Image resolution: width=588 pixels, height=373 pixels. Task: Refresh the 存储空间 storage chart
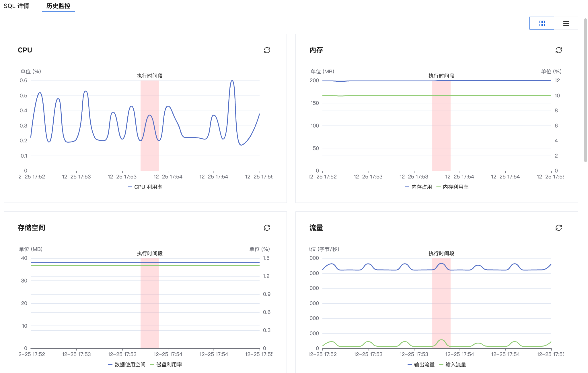[x=267, y=228]
